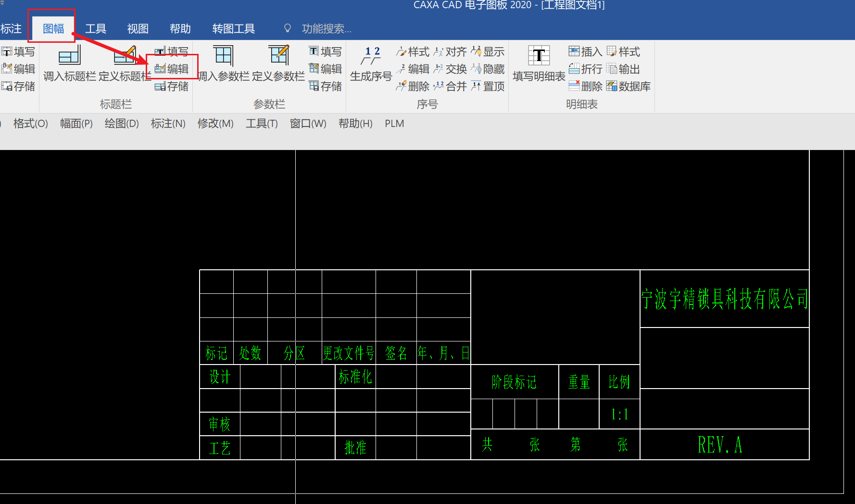Select the REV.A text in the drawing

(x=720, y=445)
